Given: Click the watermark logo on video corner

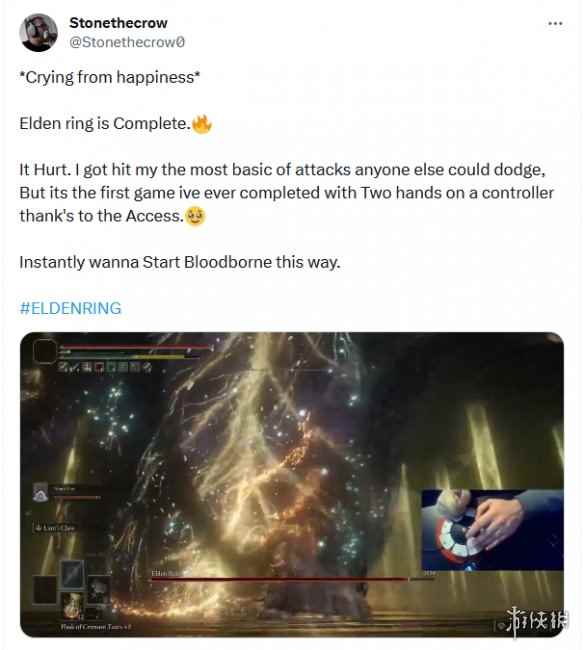Looking at the screenshot, I should coord(534,621).
